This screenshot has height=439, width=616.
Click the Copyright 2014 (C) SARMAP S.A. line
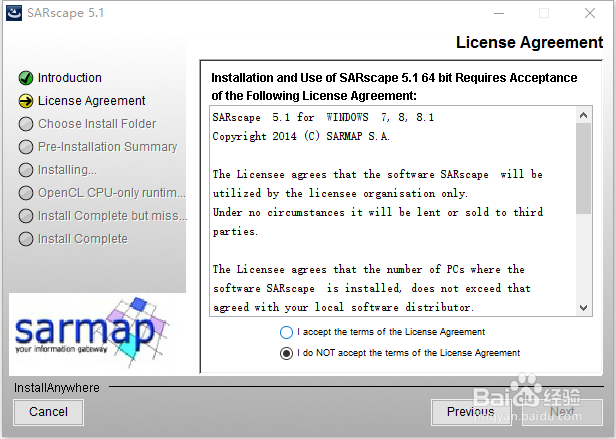pyautogui.click(x=301, y=136)
